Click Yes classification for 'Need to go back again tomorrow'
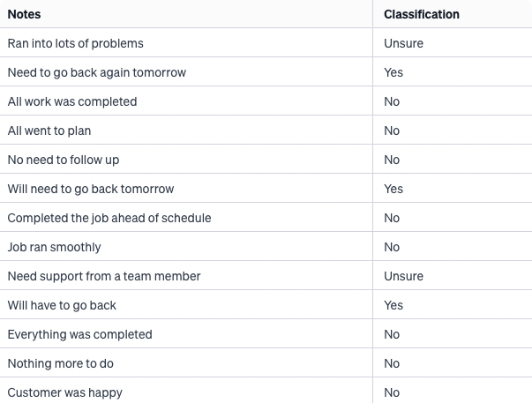The image size is (532, 403). coord(393,72)
